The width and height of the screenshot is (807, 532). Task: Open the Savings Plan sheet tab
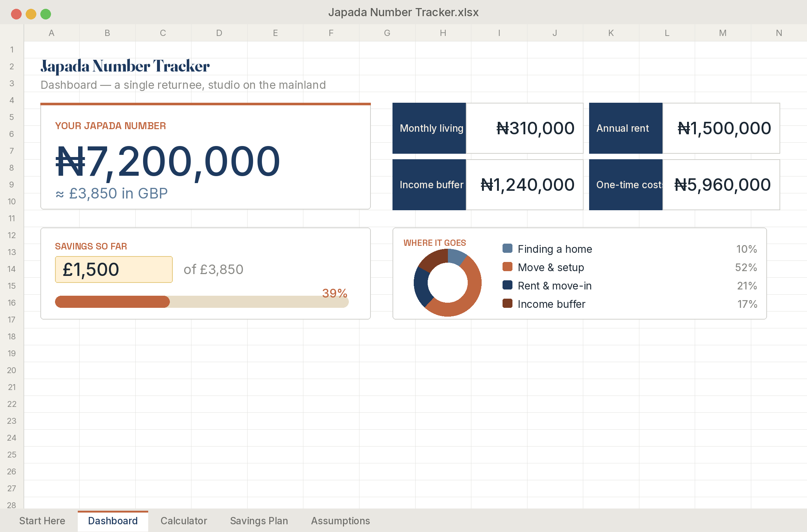pyautogui.click(x=259, y=521)
